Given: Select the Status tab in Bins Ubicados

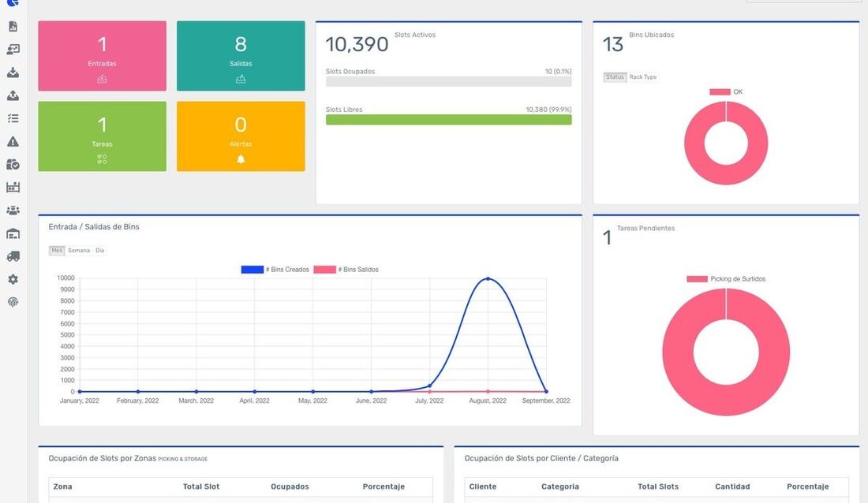Looking at the screenshot, I should point(615,77).
